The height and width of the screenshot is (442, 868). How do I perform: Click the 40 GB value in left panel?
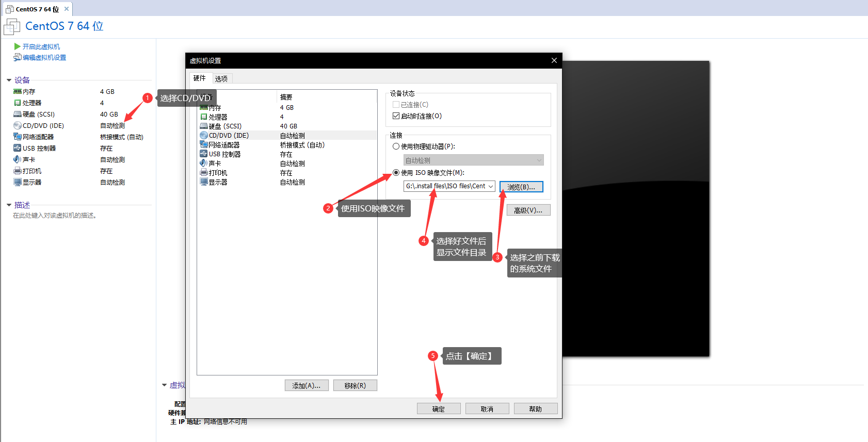(x=109, y=114)
